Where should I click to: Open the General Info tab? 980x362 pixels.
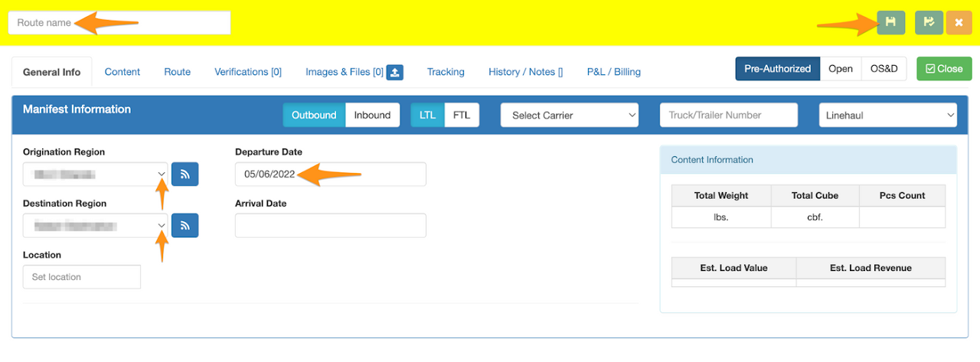(x=51, y=72)
